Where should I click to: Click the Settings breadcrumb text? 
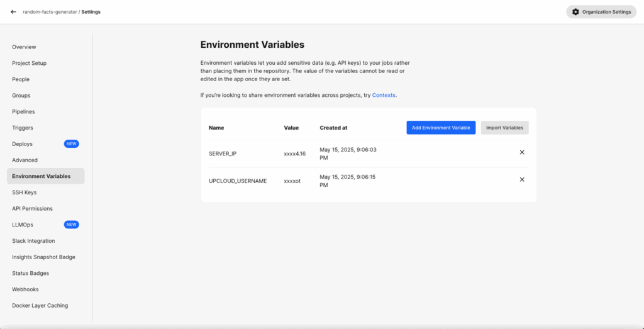click(x=91, y=12)
